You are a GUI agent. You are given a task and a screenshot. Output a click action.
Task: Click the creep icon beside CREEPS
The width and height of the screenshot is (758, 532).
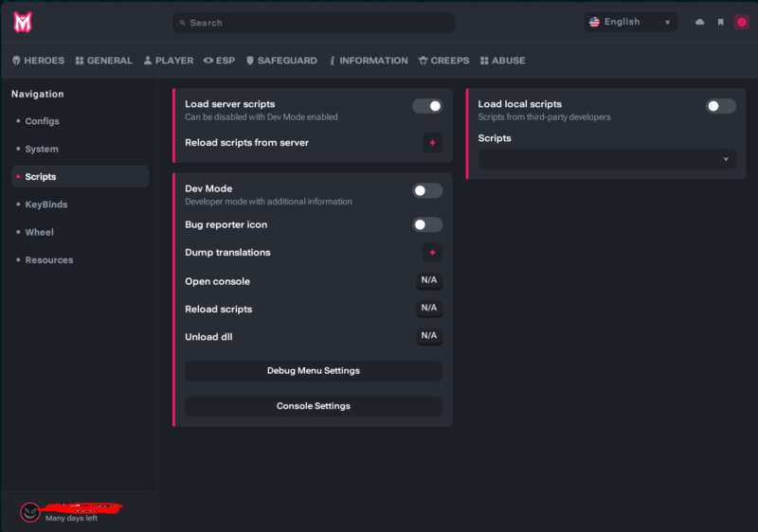(x=423, y=61)
